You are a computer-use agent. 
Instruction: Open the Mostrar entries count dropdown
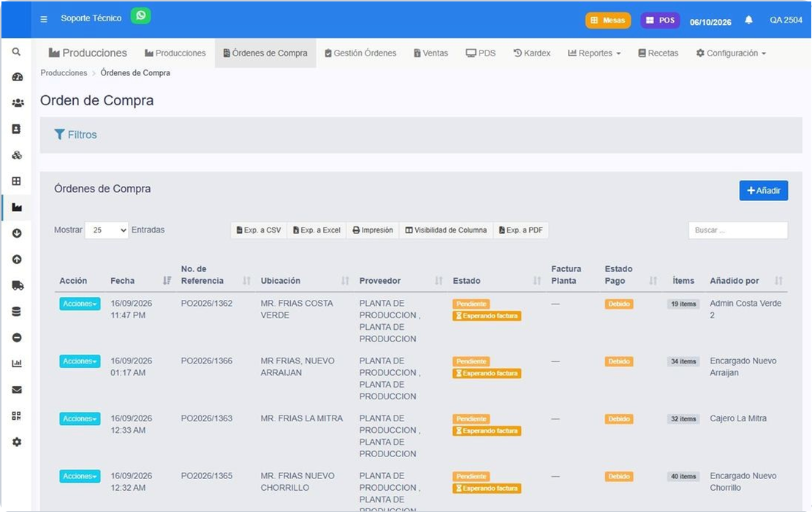[x=107, y=230]
